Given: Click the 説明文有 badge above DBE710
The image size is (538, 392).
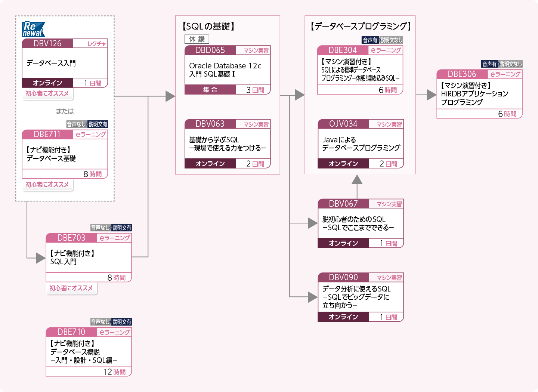Looking at the screenshot, I should 122,322.
